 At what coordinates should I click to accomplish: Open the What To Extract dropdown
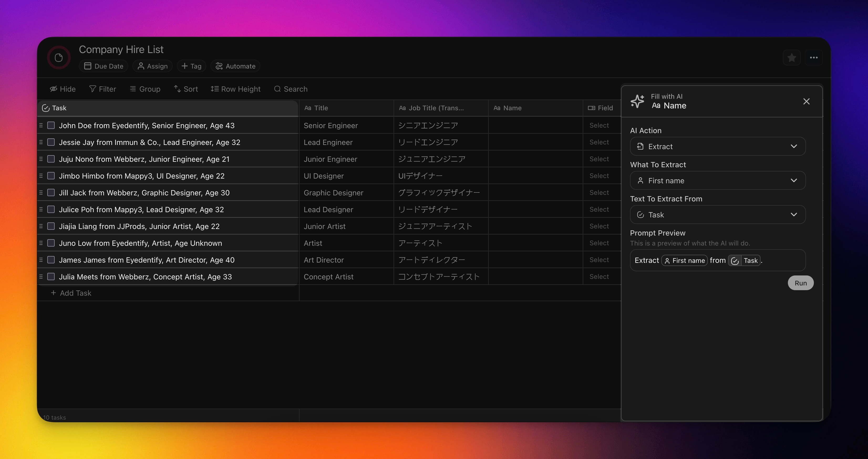coord(717,181)
